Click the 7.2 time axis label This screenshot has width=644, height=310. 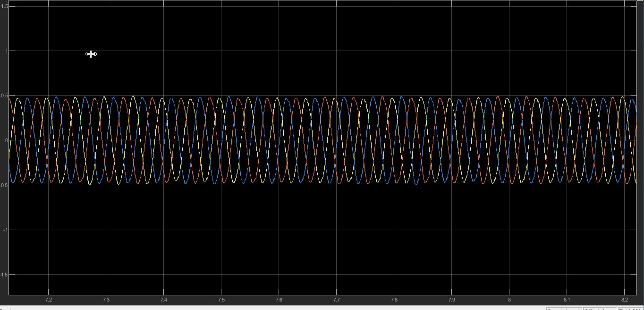coord(48,300)
